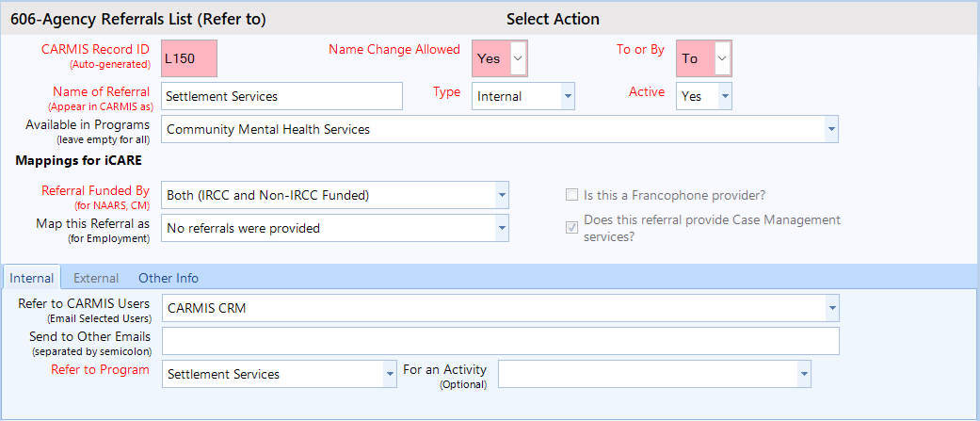
Task: Open the Name Change Allowed dropdown
Action: [x=519, y=58]
